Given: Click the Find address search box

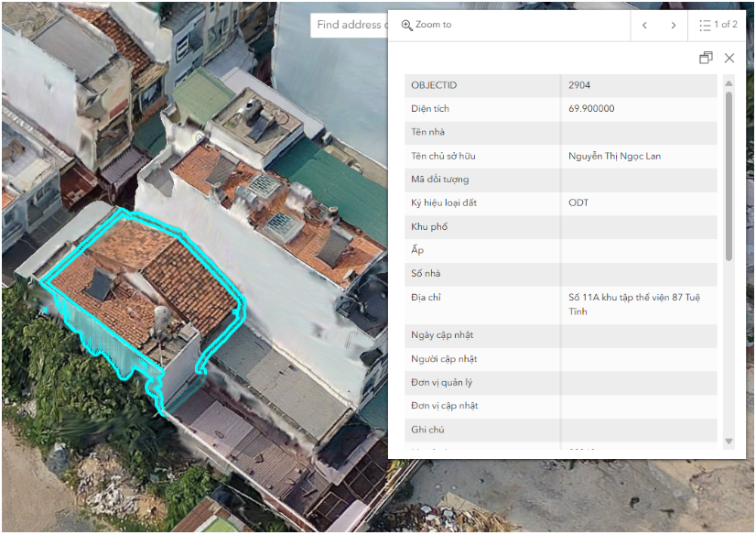Looking at the screenshot, I should (x=348, y=25).
